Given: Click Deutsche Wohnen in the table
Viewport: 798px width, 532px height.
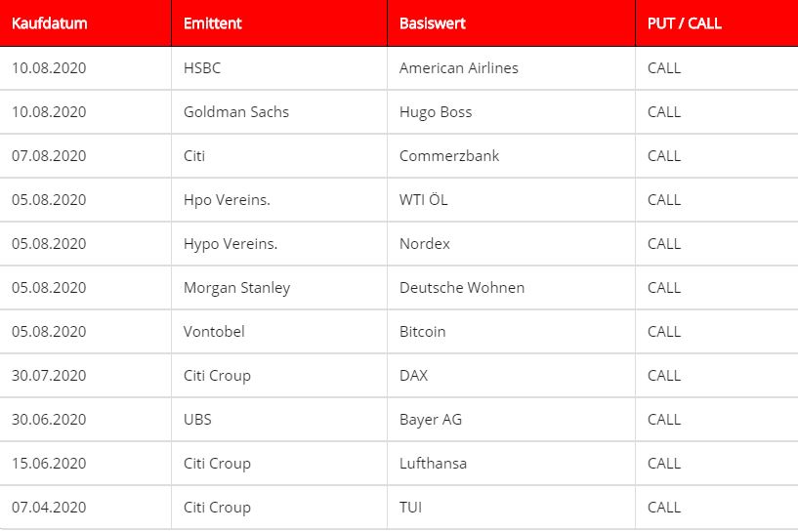Looking at the screenshot, I should (x=462, y=287).
